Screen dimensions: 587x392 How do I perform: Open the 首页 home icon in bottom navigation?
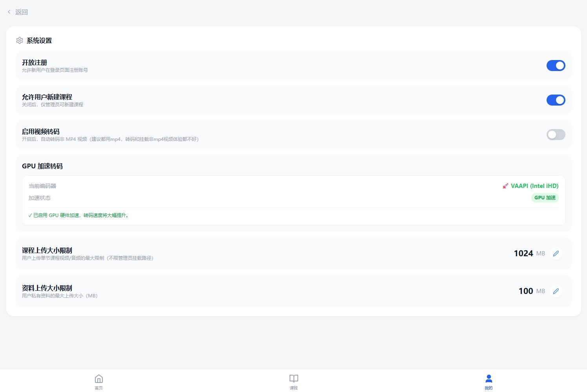click(99, 379)
